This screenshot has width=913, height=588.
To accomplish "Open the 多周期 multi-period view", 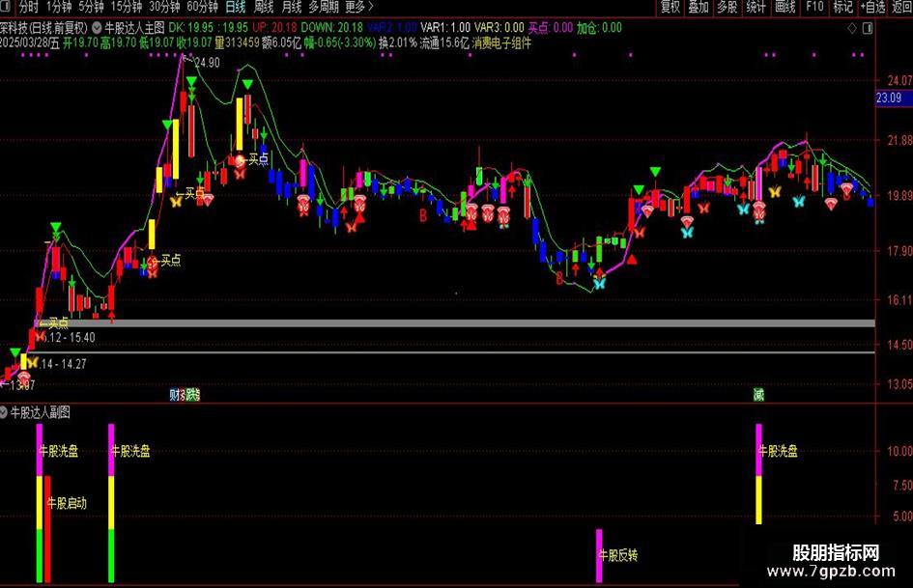I will point(323,7).
